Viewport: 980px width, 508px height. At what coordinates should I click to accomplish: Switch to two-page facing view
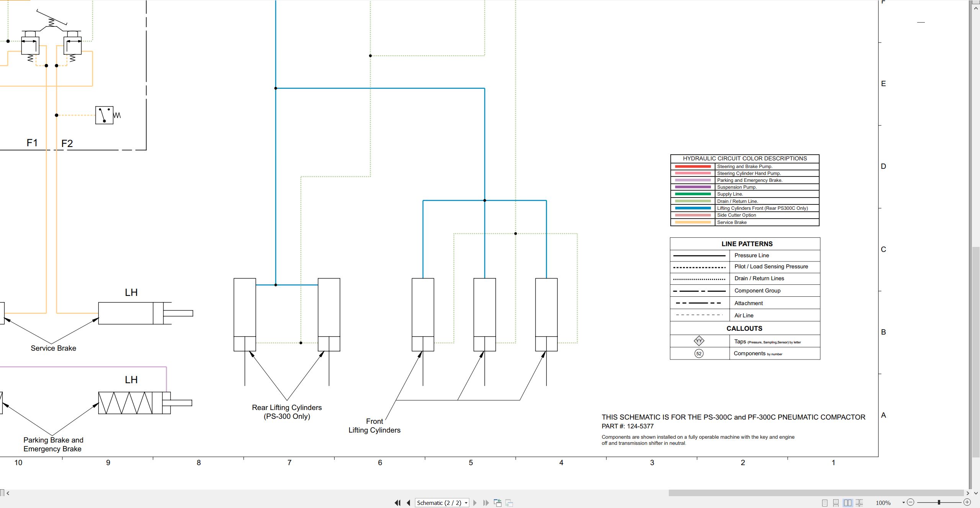click(848, 503)
